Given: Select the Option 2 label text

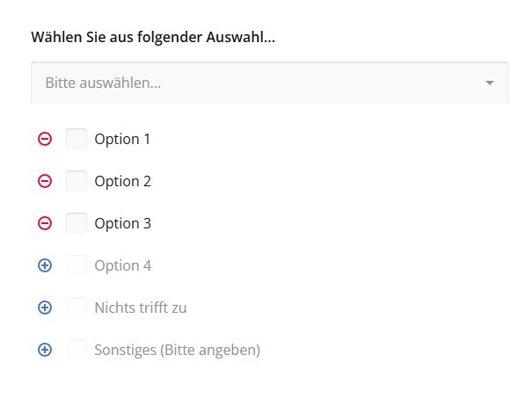Looking at the screenshot, I should (122, 181).
